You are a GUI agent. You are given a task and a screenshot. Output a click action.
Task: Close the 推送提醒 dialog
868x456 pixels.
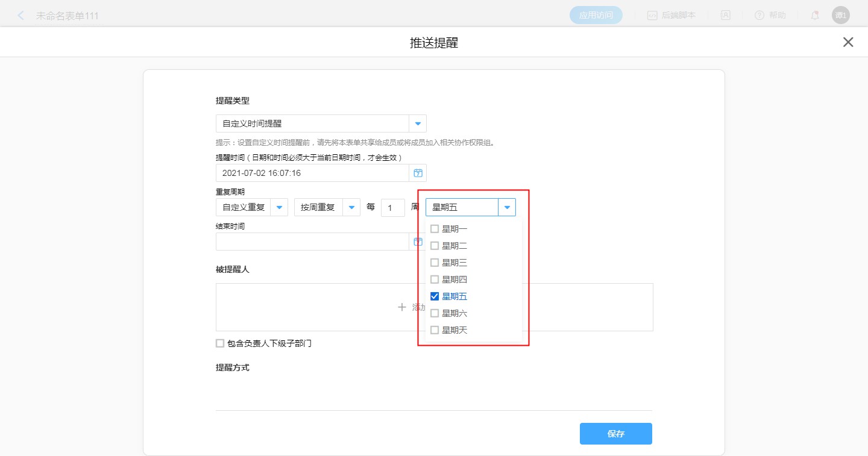pyautogui.click(x=848, y=42)
